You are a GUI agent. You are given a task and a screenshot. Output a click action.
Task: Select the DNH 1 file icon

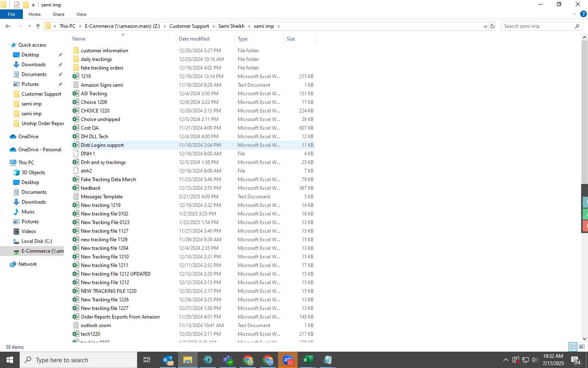76,153
